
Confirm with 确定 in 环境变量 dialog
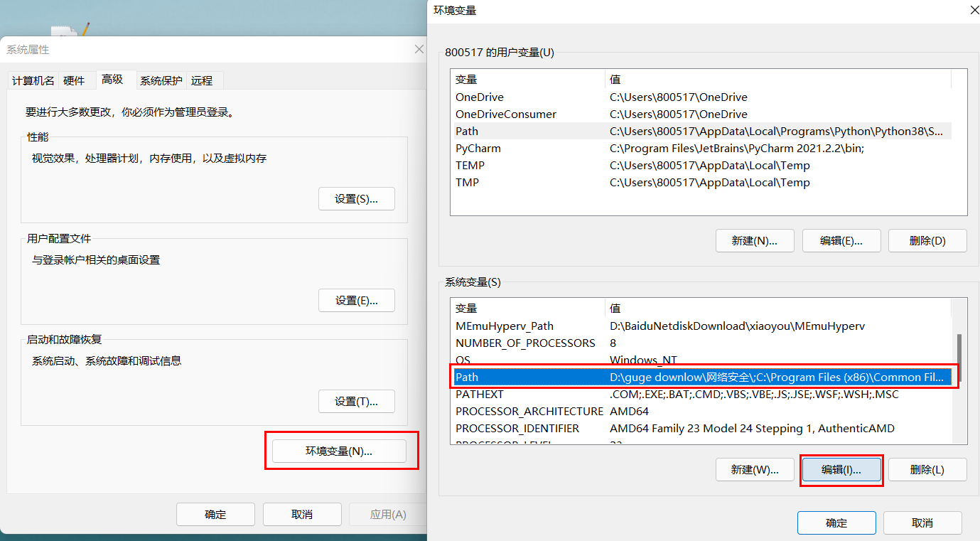(836, 523)
